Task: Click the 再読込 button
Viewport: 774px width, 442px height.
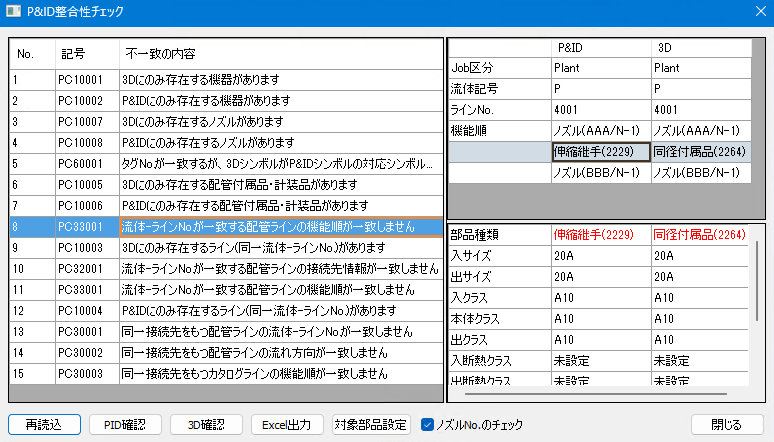Action: [44, 424]
